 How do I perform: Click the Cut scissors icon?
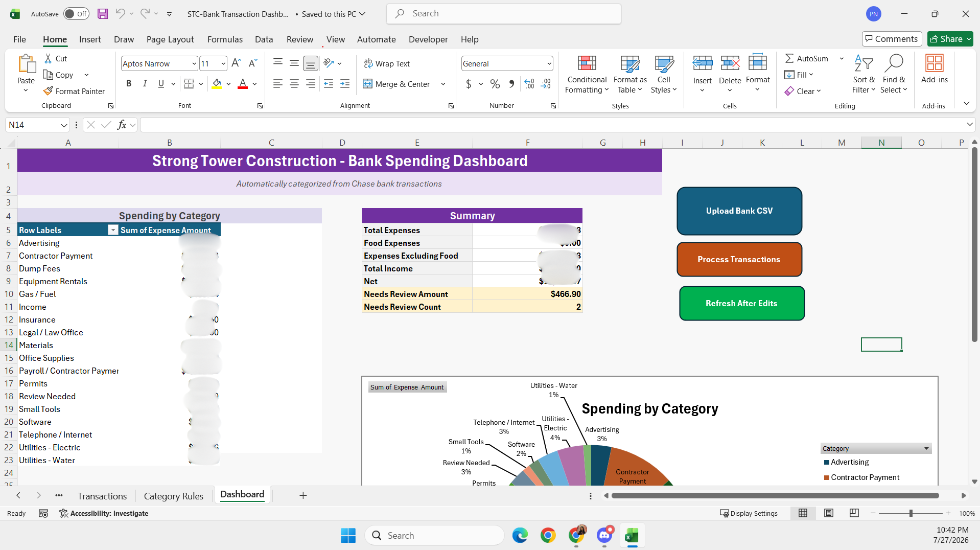pos(48,58)
